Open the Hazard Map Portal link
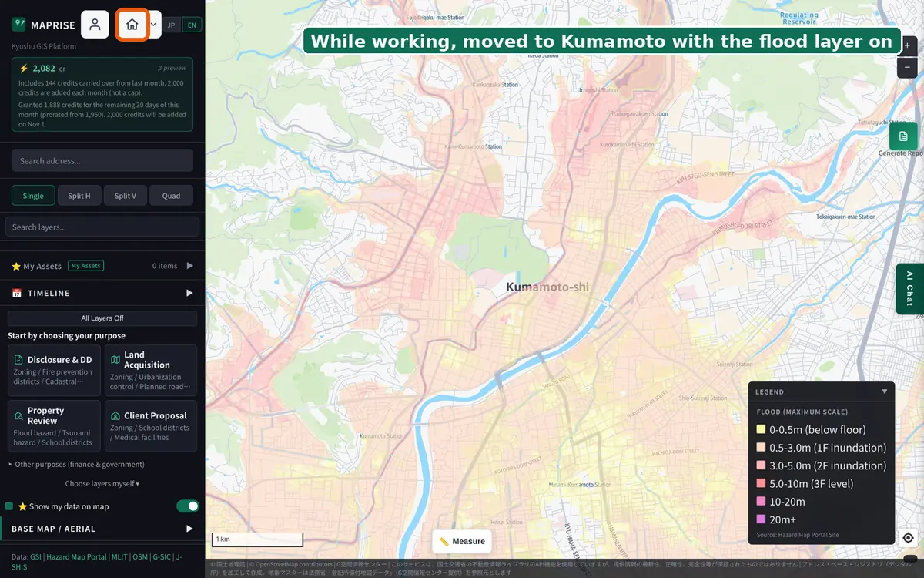 coord(76,556)
